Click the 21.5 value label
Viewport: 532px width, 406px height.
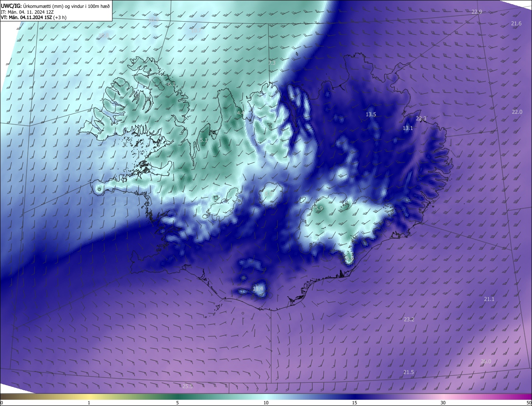(409, 372)
